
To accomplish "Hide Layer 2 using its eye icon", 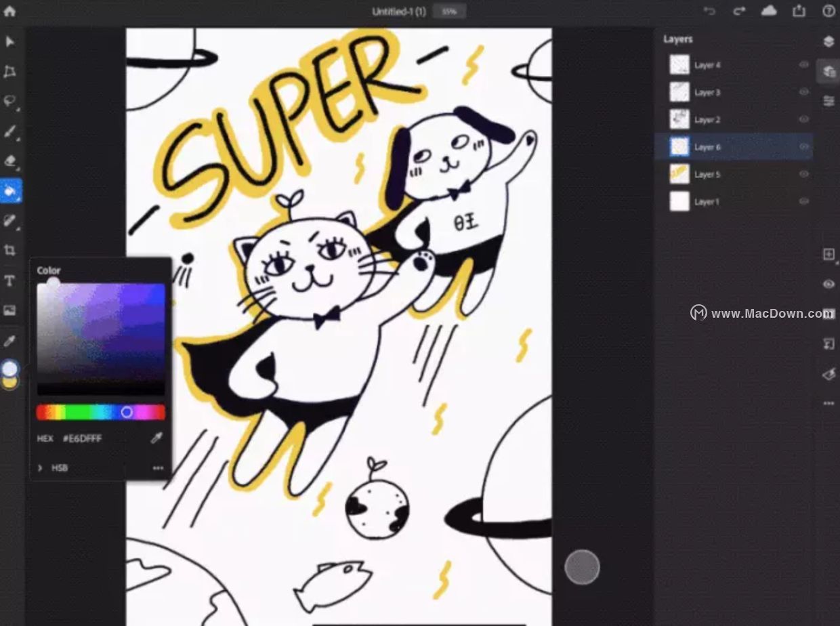I will pyautogui.click(x=804, y=119).
